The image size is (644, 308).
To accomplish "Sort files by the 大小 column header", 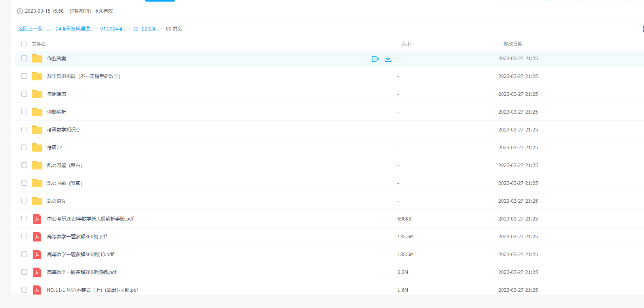I will point(406,44).
